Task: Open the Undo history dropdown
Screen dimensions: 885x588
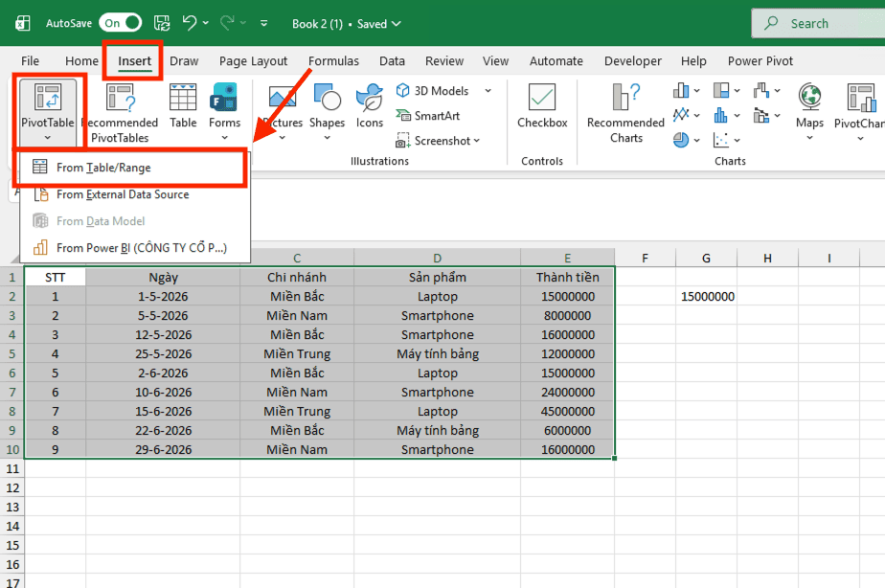Action: [205, 23]
